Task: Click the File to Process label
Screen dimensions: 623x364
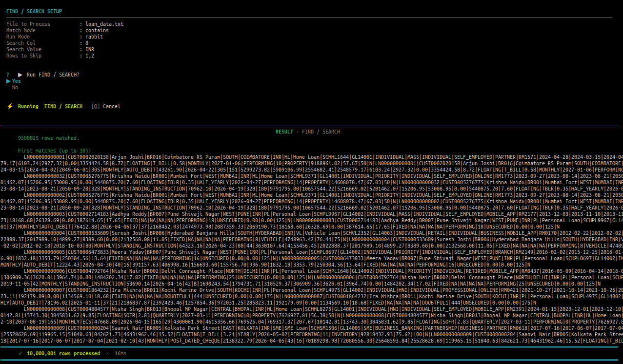Action: click(x=28, y=24)
